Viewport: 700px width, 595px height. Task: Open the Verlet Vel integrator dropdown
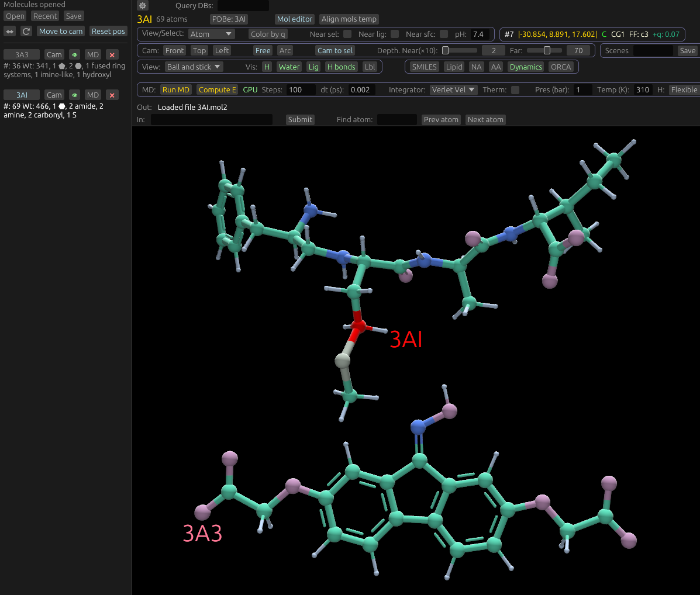click(x=454, y=90)
